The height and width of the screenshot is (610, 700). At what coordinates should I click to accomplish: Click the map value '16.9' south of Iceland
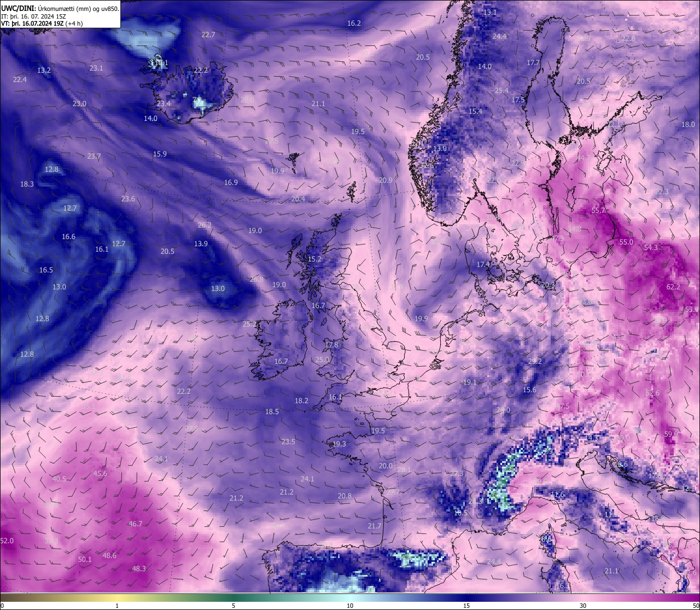[231, 182]
